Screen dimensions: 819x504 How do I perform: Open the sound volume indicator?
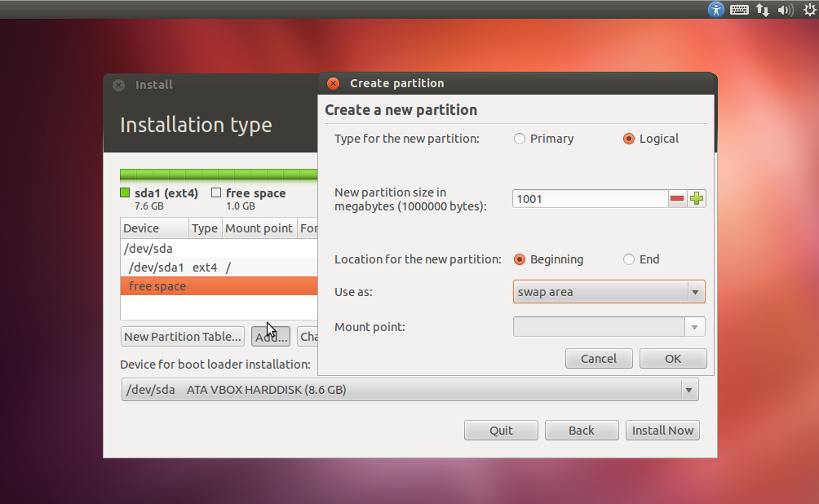tap(786, 10)
